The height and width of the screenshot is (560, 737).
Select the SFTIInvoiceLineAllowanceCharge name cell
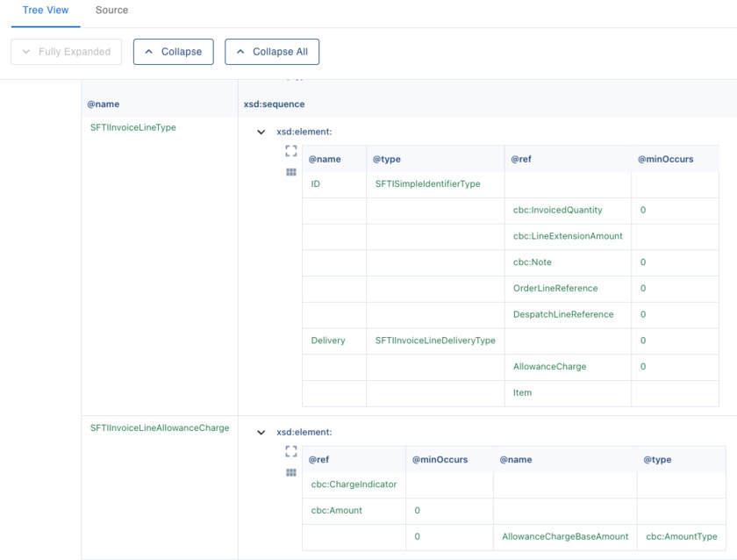click(x=160, y=427)
